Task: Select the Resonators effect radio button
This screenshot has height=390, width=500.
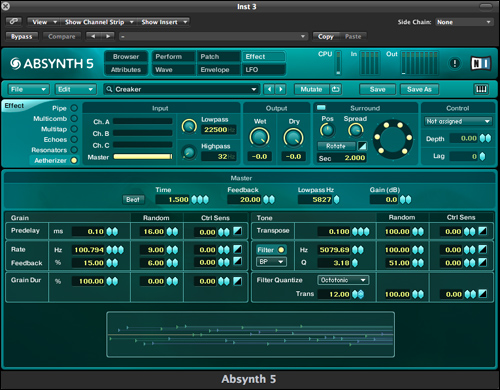Action: (x=74, y=150)
